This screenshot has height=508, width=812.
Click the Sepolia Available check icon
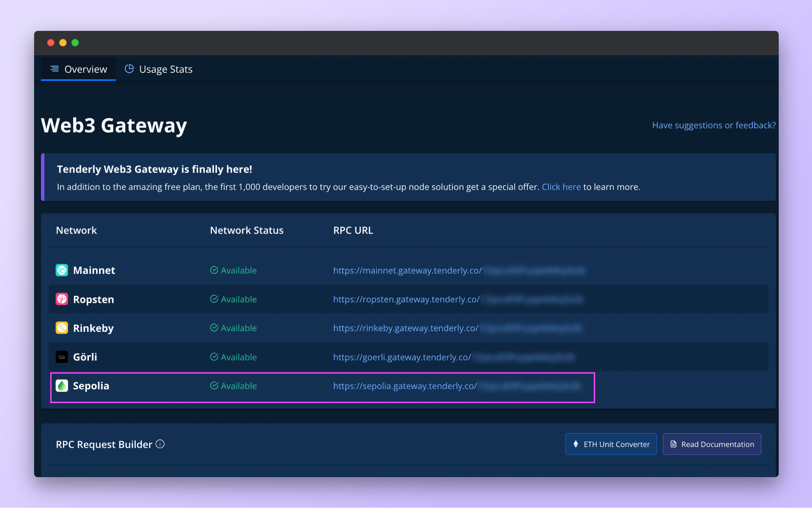click(214, 386)
